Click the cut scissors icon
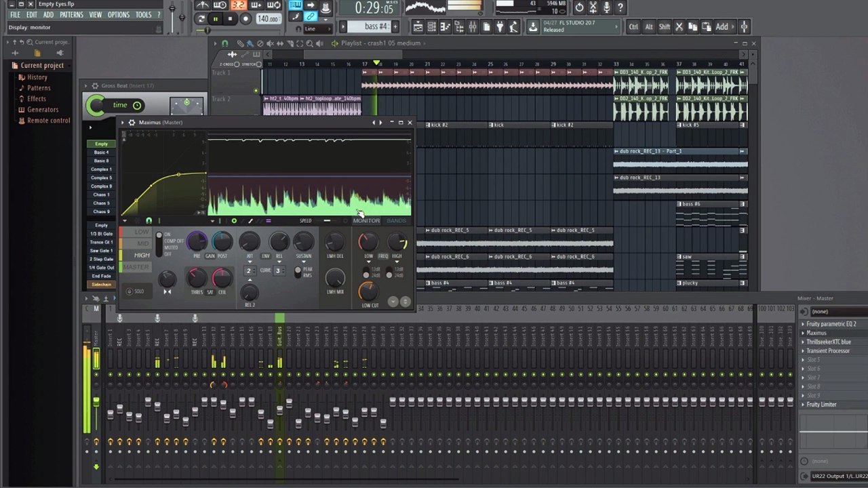Viewport: 868px width, 488px height. 679,26
